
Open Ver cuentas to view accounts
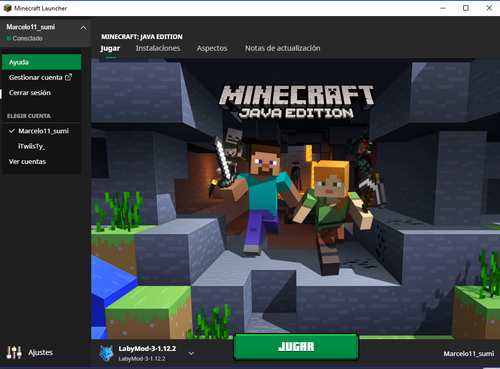coord(41,162)
